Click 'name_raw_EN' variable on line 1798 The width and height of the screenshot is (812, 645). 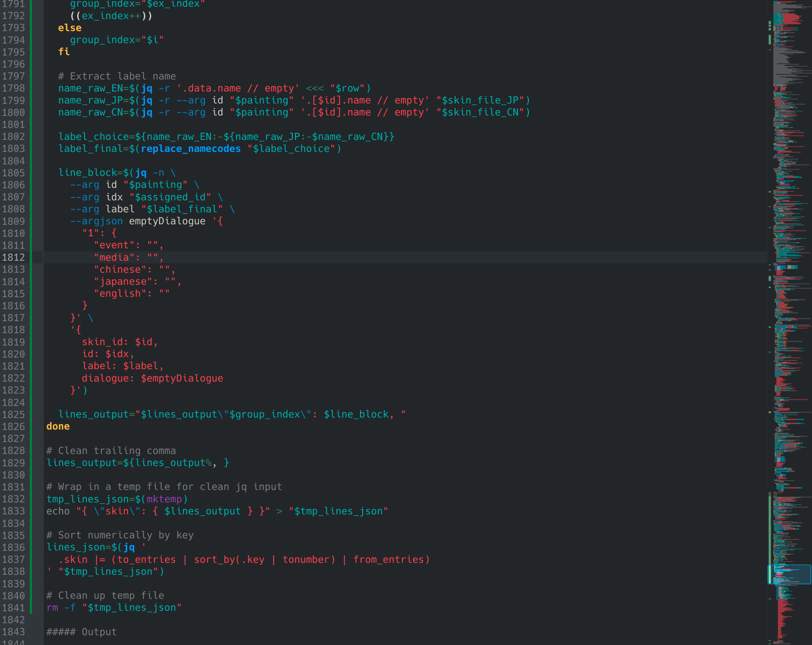(x=90, y=88)
